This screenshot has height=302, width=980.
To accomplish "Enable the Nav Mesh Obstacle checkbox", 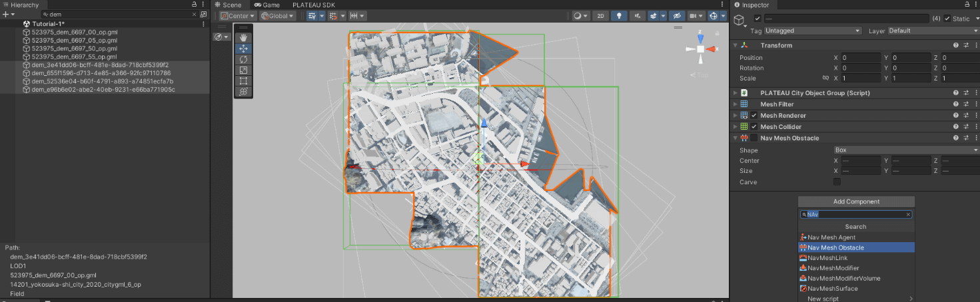I will 754,138.
